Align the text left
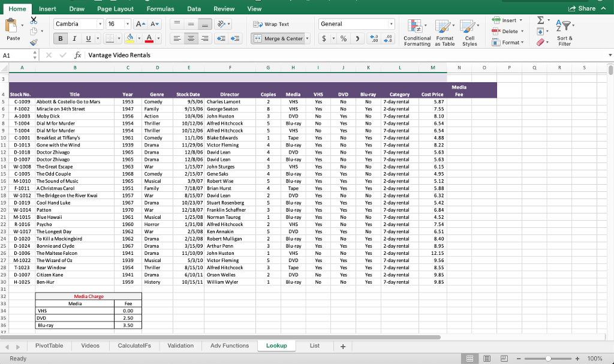 tap(177, 38)
